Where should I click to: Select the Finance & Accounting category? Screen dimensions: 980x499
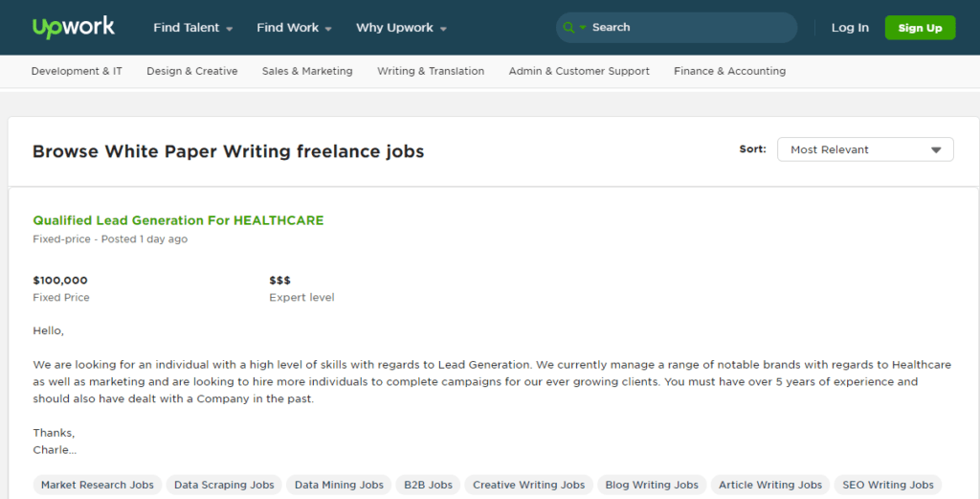pos(729,71)
